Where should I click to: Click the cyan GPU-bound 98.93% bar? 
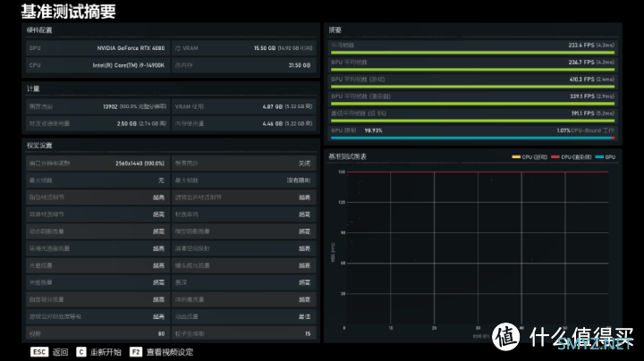pos(471,138)
